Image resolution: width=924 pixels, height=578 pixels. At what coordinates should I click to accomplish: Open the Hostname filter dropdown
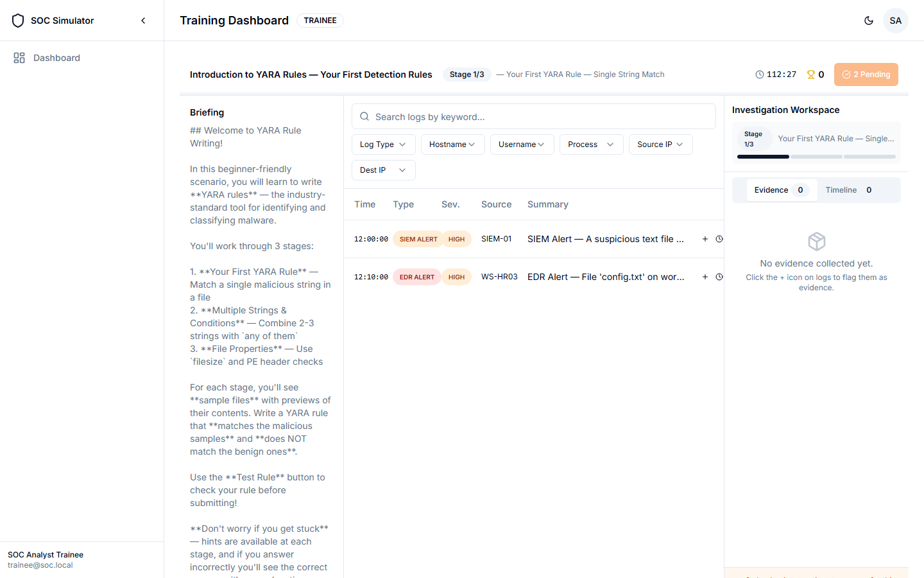[x=452, y=144]
